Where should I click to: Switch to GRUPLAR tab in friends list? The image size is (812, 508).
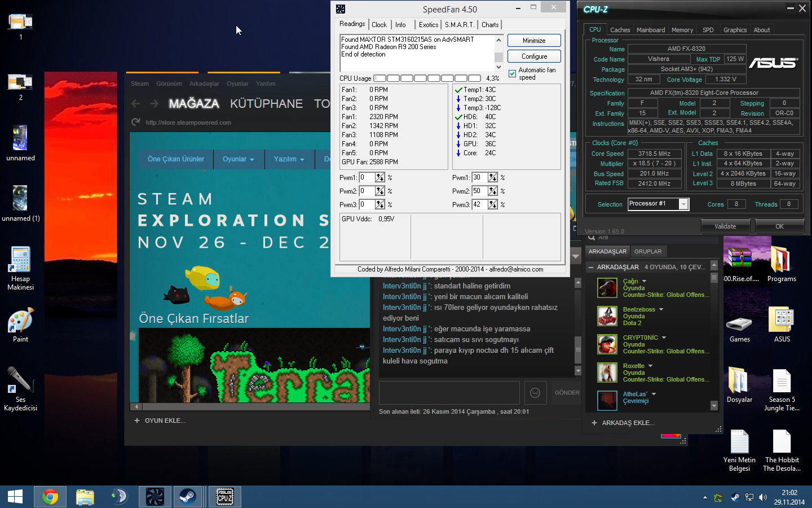648,251
